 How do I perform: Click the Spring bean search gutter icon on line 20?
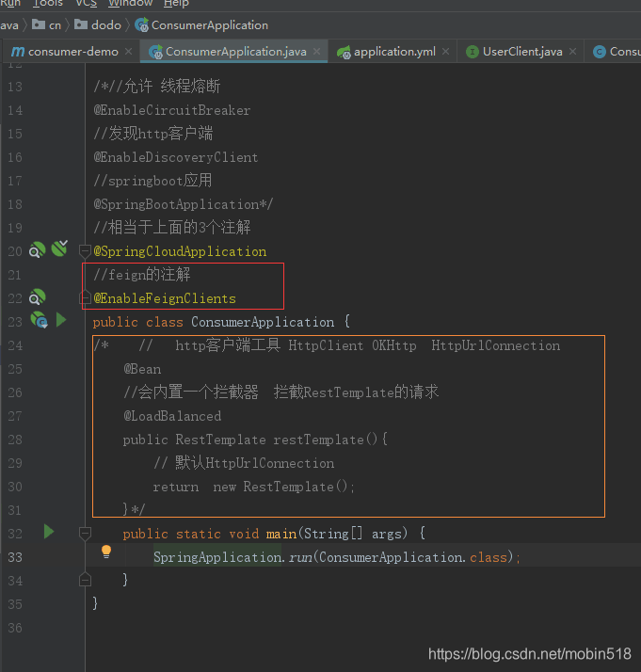(37, 249)
